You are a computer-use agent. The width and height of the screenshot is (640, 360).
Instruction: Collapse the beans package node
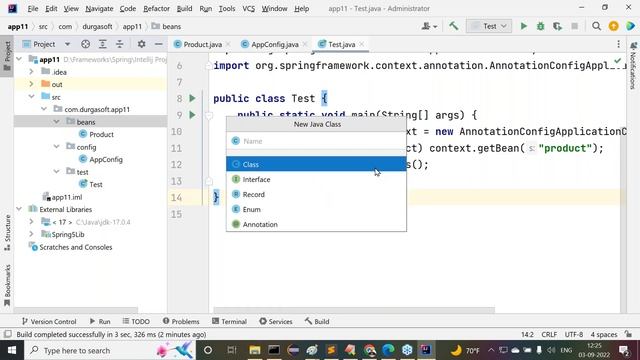tap(56, 122)
